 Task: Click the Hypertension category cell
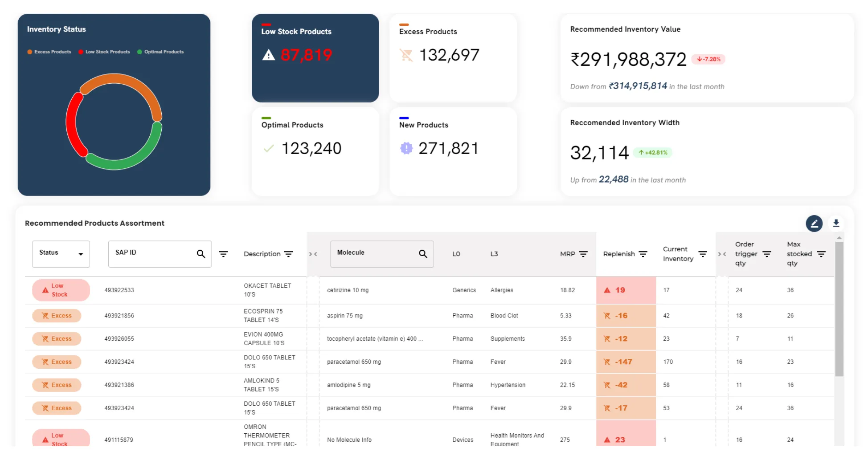(x=508, y=385)
